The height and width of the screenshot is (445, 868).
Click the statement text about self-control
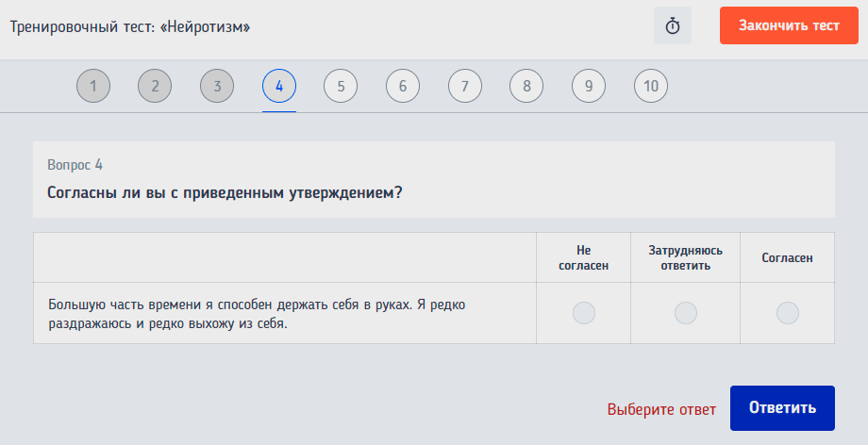click(x=257, y=314)
